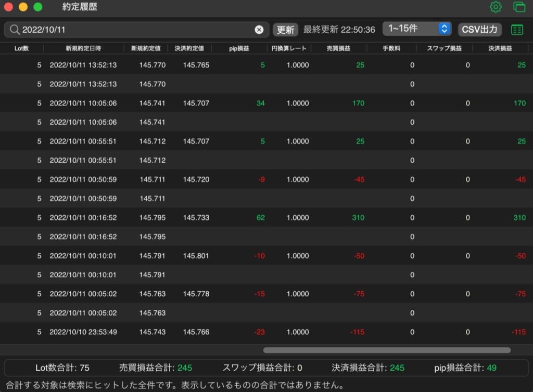
Task: Click the 更新 refresh button
Action: pos(285,30)
